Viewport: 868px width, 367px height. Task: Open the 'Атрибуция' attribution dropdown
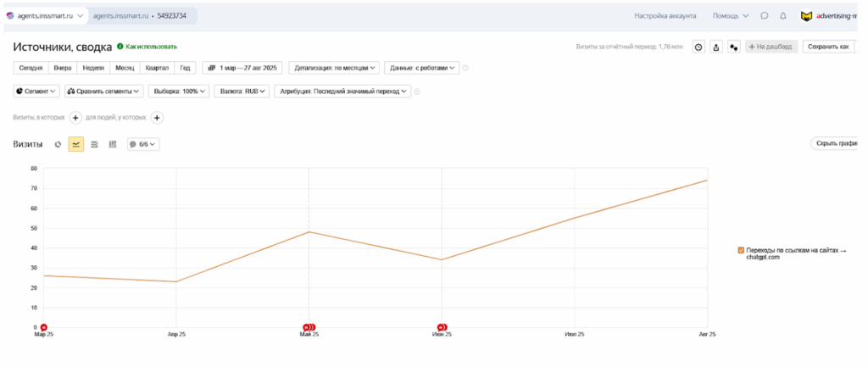342,91
